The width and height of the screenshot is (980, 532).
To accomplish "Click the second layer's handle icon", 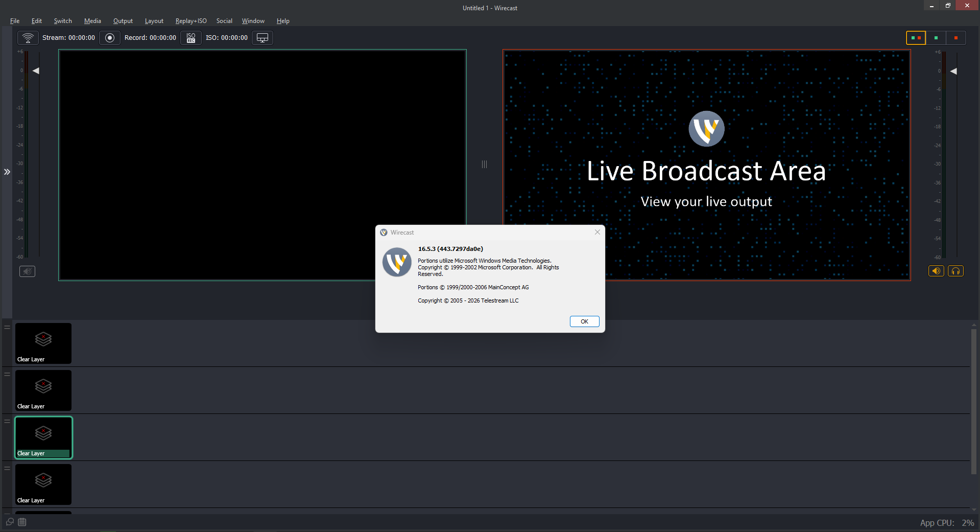I will click(7, 374).
